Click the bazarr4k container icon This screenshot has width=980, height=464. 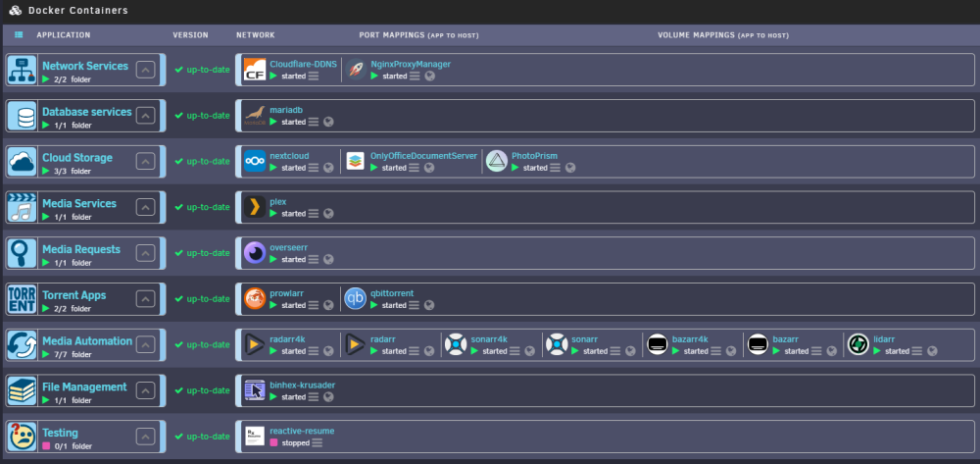(x=658, y=344)
